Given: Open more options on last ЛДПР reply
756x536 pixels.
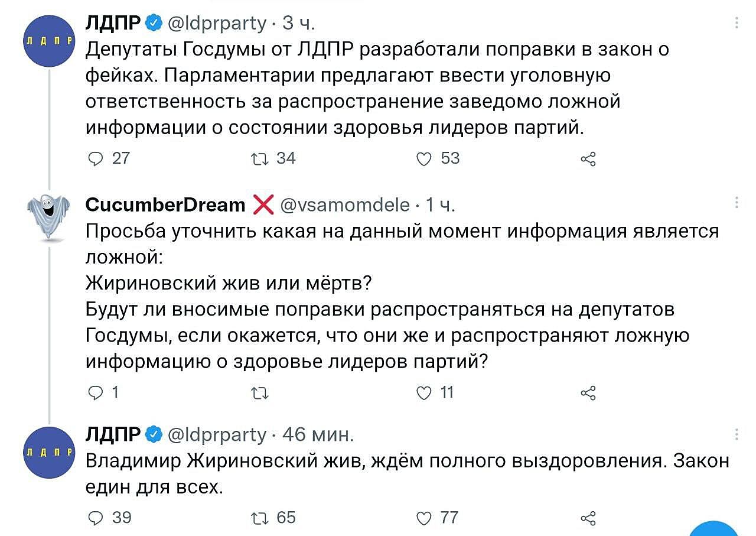Looking at the screenshot, I should [x=737, y=435].
